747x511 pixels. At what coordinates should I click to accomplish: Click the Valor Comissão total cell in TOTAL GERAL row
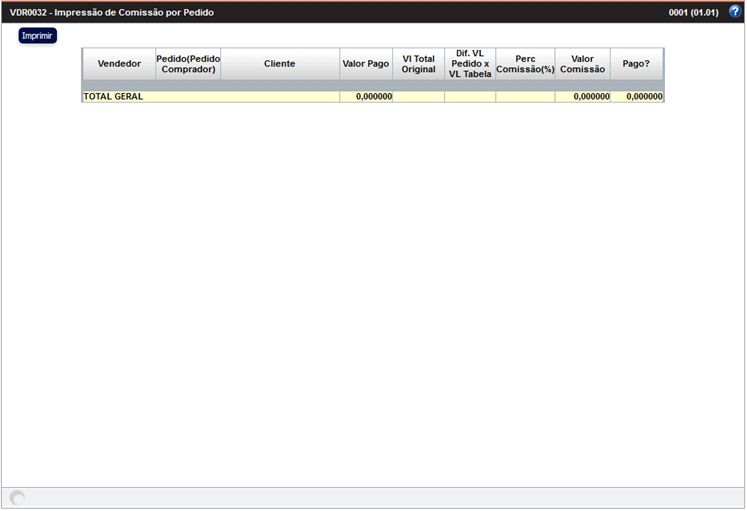point(583,97)
